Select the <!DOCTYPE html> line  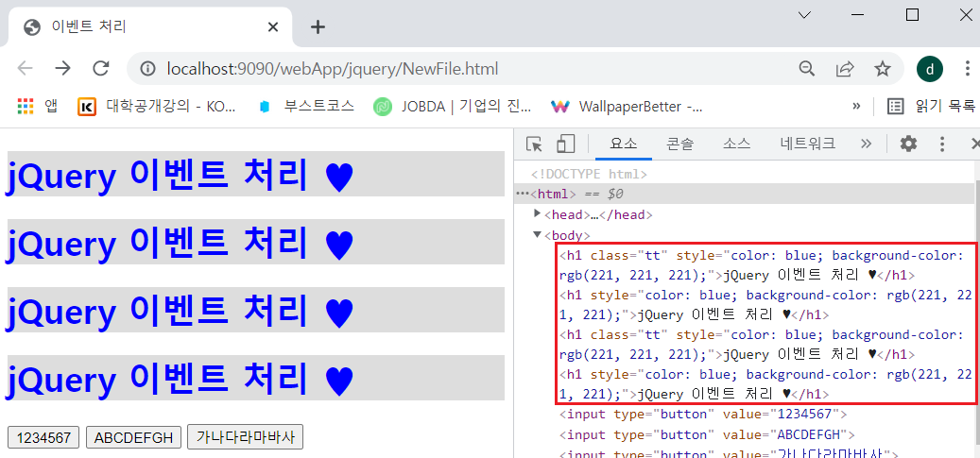click(x=589, y=175)
